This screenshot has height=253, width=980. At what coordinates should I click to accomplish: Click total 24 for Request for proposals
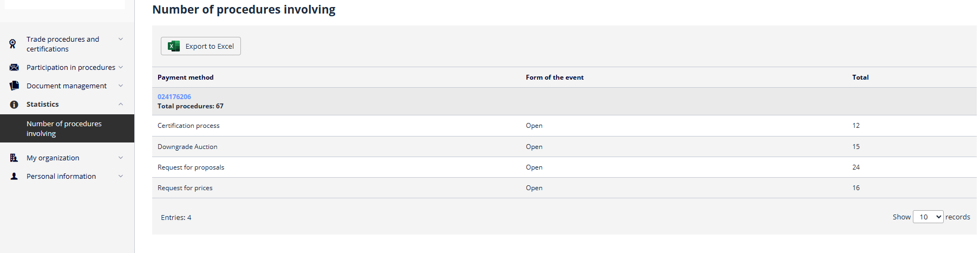pyautogui.click(x=856, y=167)
